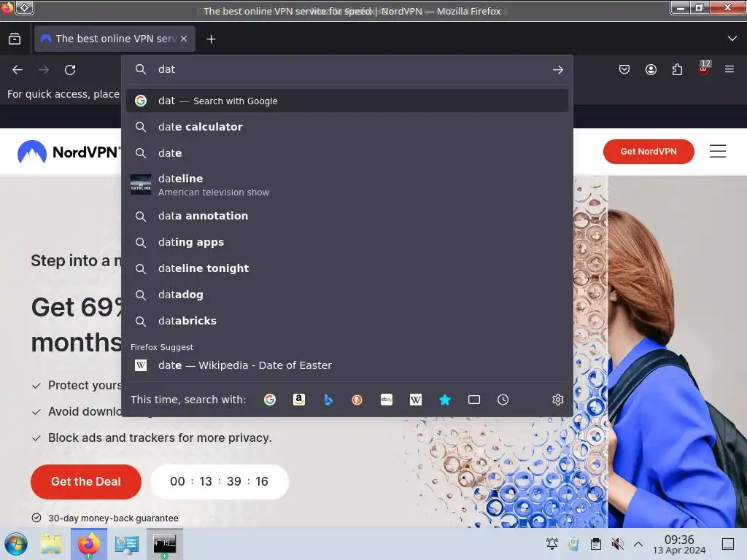Search this time with DuckDuckGo icon
The width and height of the screenshot is (747, 560).
point(357,400)
